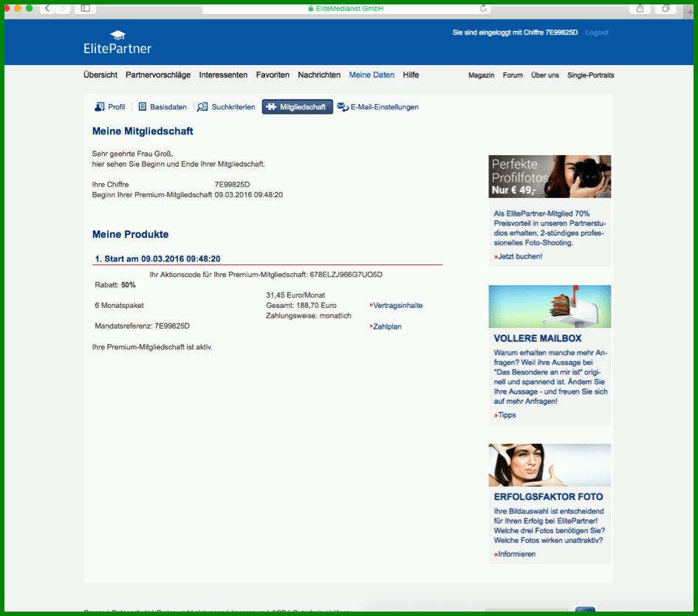
Task: Click the Informieren link
Action: click(x=515, y=554)
